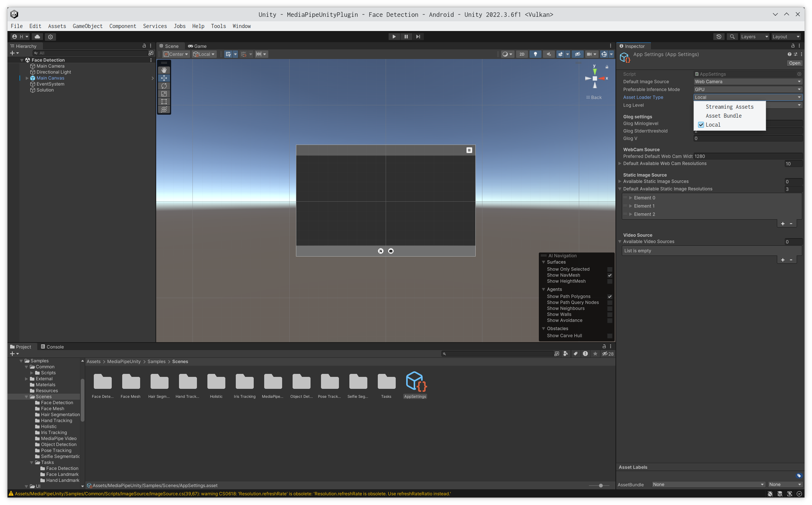This screenshot has width=812, height=505.
Task: Click the Inspector help question icon
Action: tap(789, 54)
